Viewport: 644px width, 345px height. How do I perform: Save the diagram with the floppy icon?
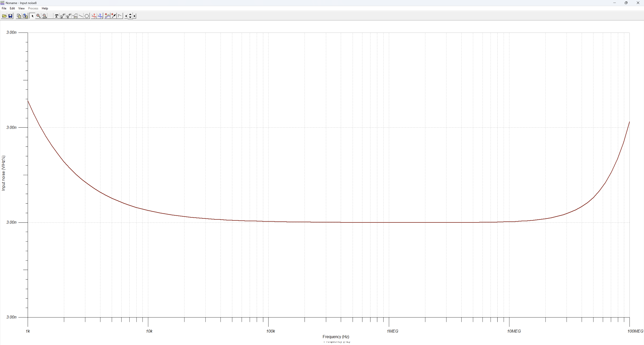coord(10,16)
